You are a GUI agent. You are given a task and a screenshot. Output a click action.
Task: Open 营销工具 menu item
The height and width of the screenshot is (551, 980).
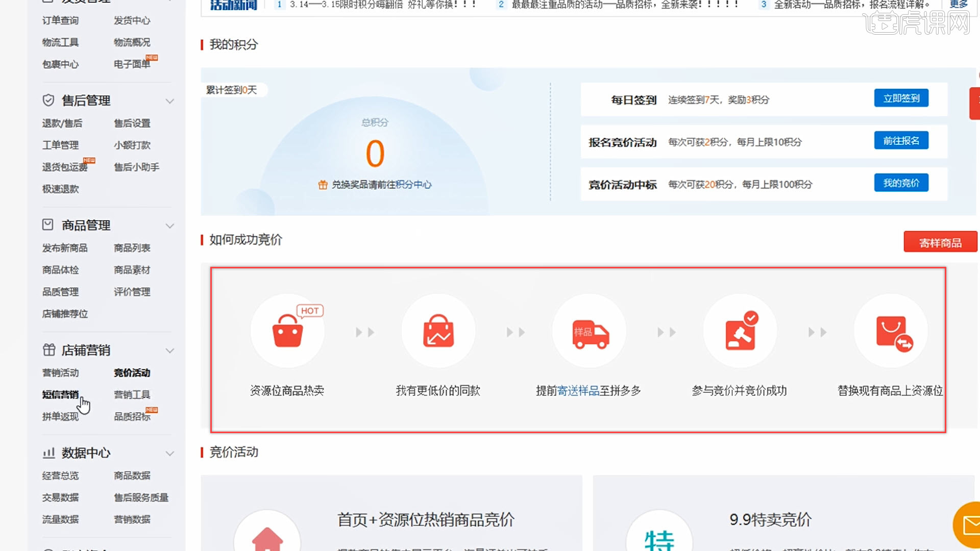coord(132,395)
